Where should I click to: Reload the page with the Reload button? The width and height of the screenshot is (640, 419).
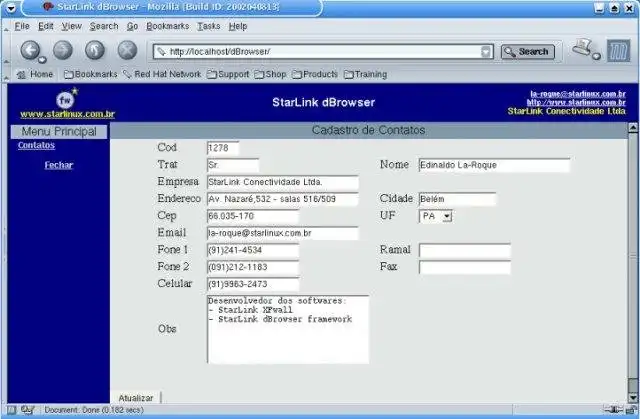[95, 51]
